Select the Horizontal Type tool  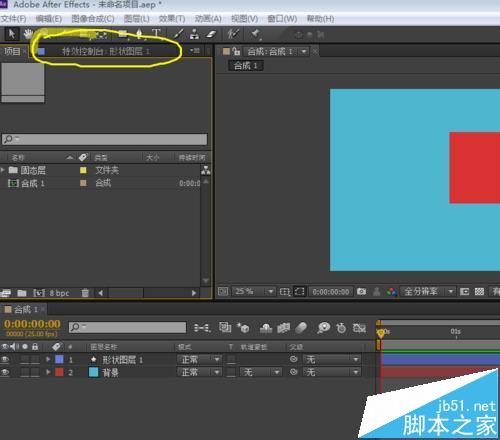156,34
